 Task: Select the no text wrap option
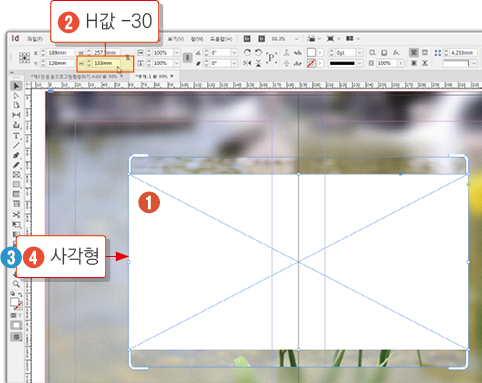click(413, 52)
